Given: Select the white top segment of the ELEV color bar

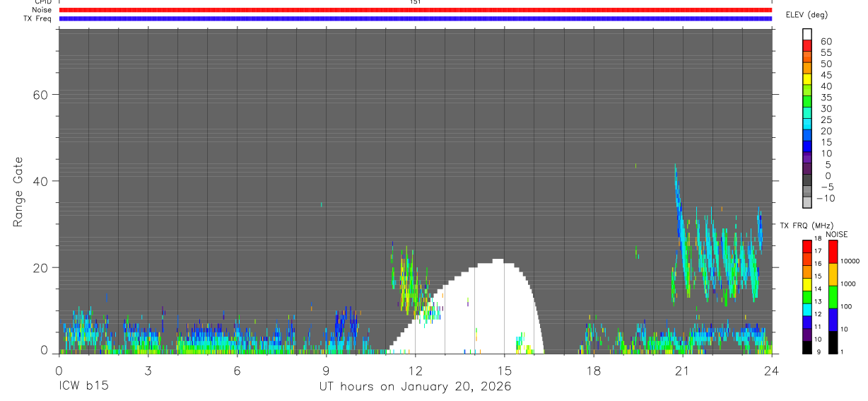Looking at the screenshot, I should (807, 33).
